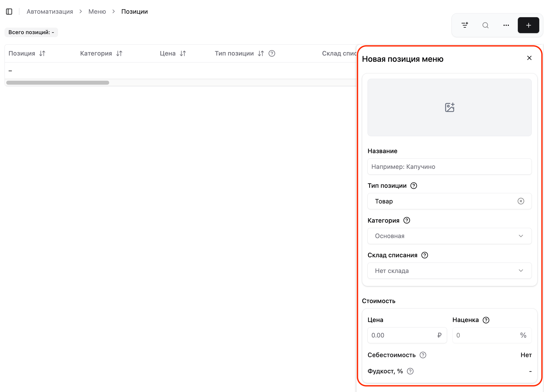Click the Цена column header

click(x=168, y=54)
